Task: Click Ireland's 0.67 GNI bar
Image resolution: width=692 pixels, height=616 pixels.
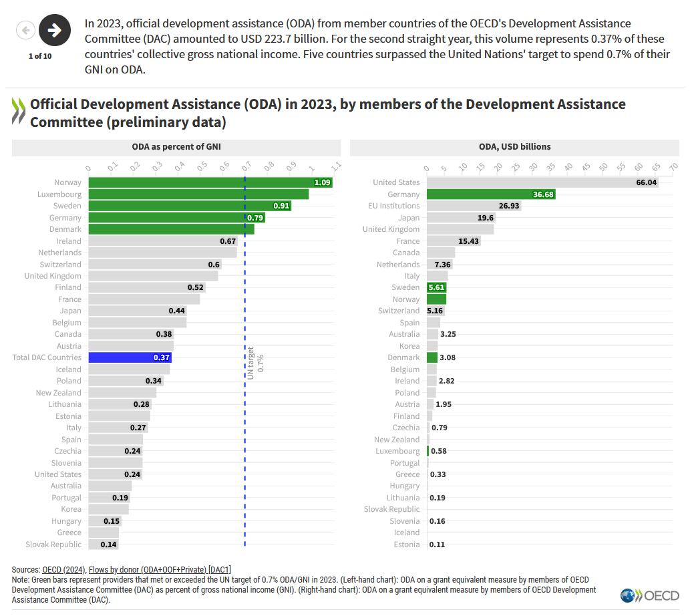Action: (163, 241)
